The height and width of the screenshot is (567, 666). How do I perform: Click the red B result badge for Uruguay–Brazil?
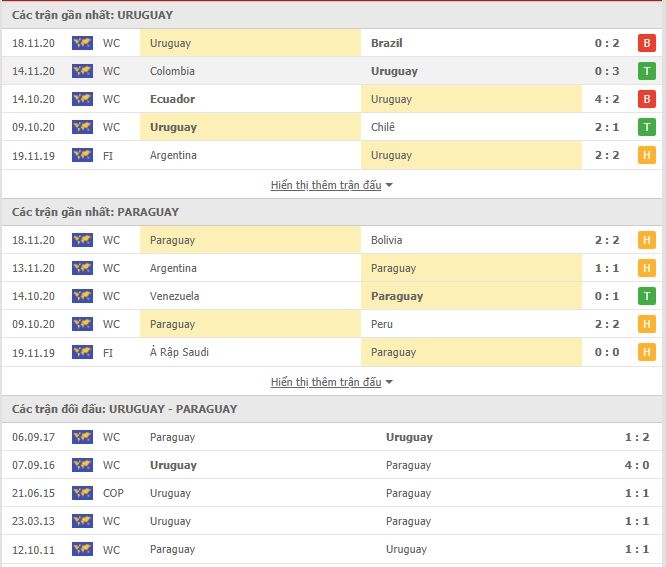(646, 43)
